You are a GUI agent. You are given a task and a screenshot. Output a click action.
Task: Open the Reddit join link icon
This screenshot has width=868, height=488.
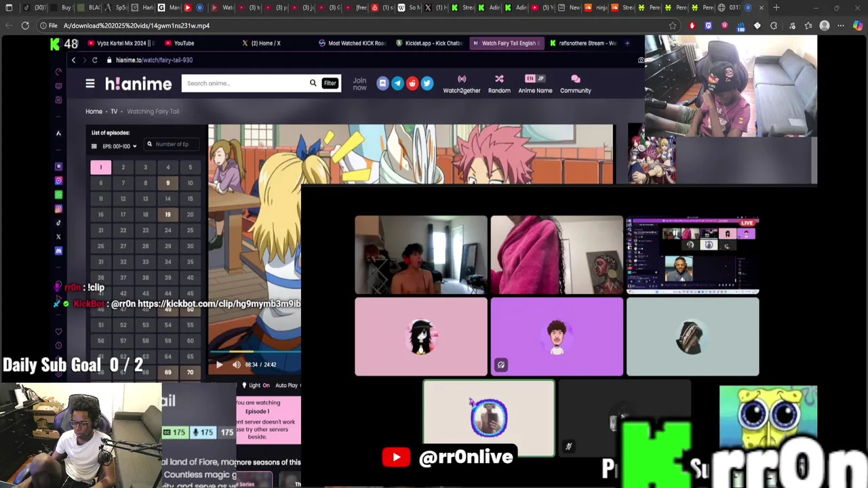[412, 83]
